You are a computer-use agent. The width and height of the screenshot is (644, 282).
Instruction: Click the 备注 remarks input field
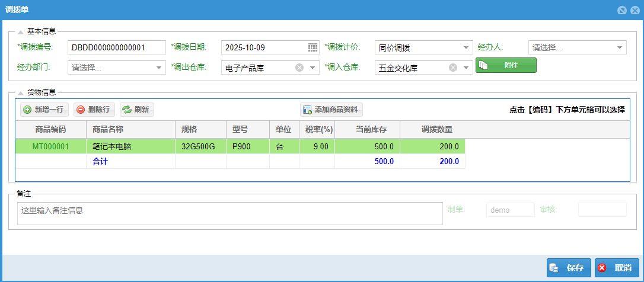(x=229, y=213)
